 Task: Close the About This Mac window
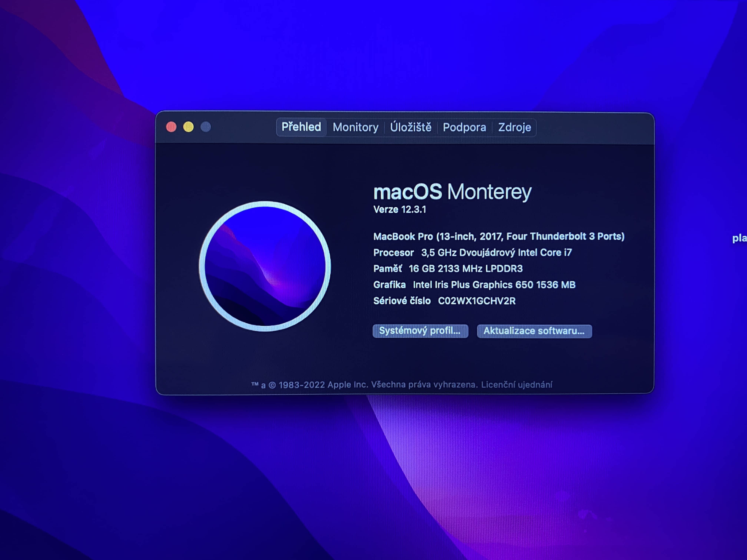[x=171, y=127]
